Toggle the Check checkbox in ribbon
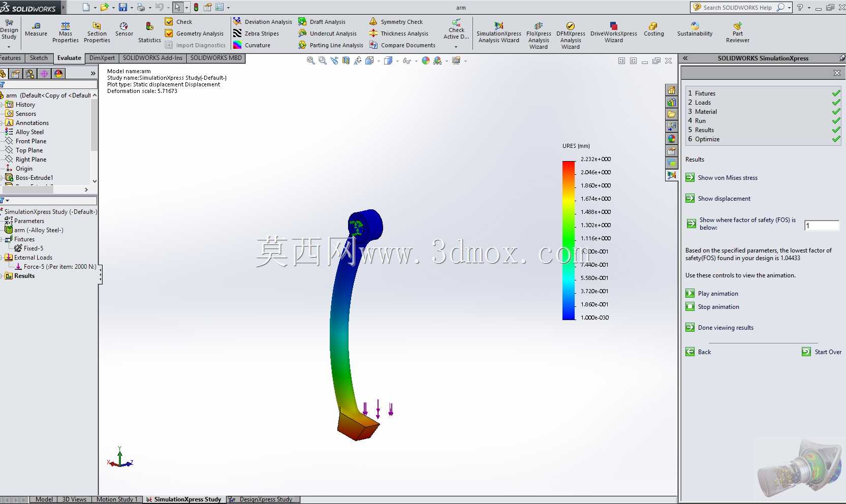846x504 pixels. coord(169,22)
